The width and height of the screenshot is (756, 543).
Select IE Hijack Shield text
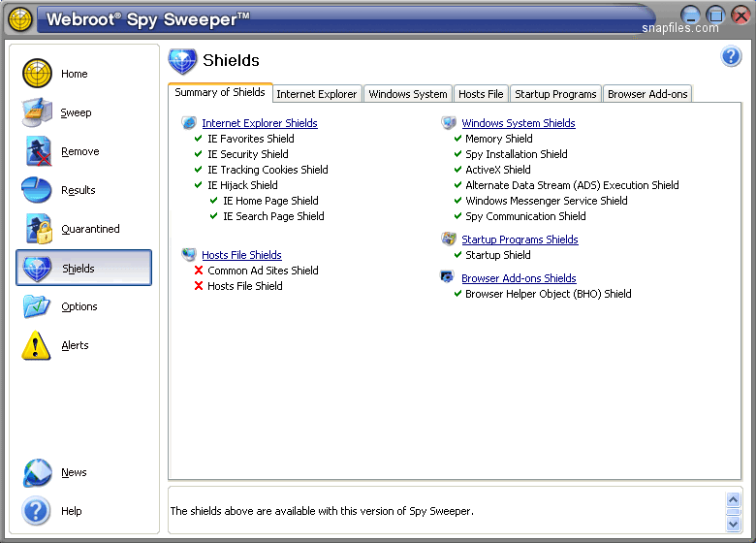click(x=242, y=185)
